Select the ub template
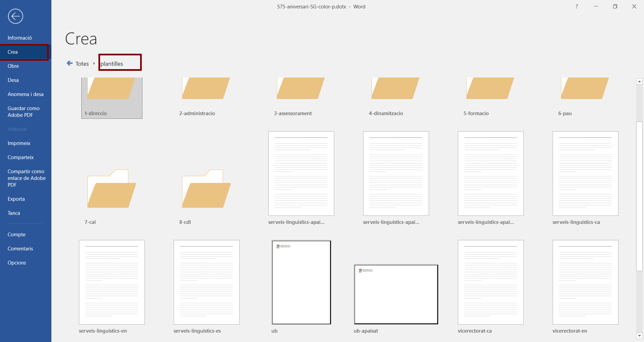Image resolution: width=644 pixels, height=342 pixels. [301, 282]
